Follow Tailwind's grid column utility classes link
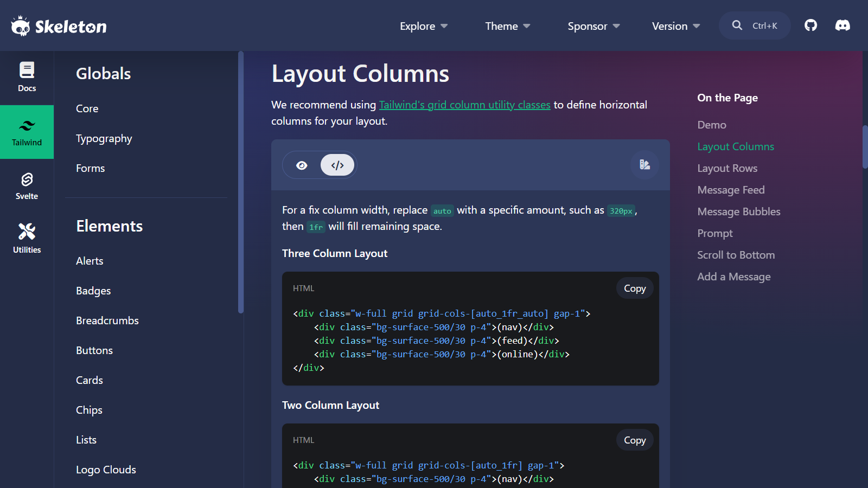The image size is (868, 488). point(464,105)
